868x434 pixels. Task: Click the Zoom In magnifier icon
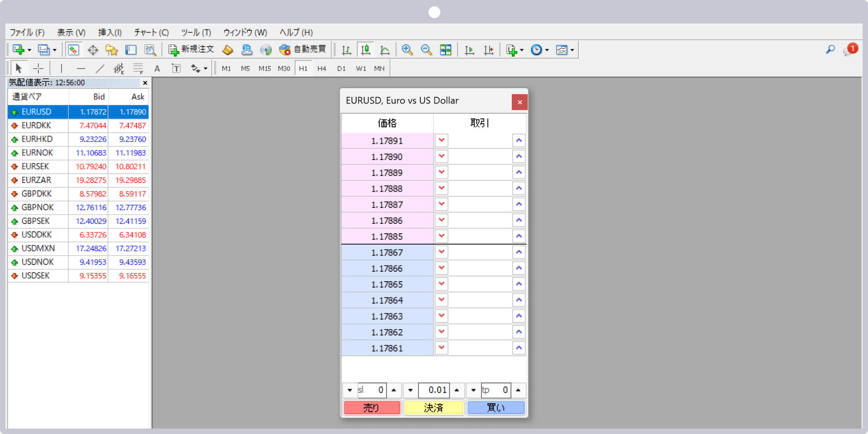pyautogui.click(x=407, y=50)
